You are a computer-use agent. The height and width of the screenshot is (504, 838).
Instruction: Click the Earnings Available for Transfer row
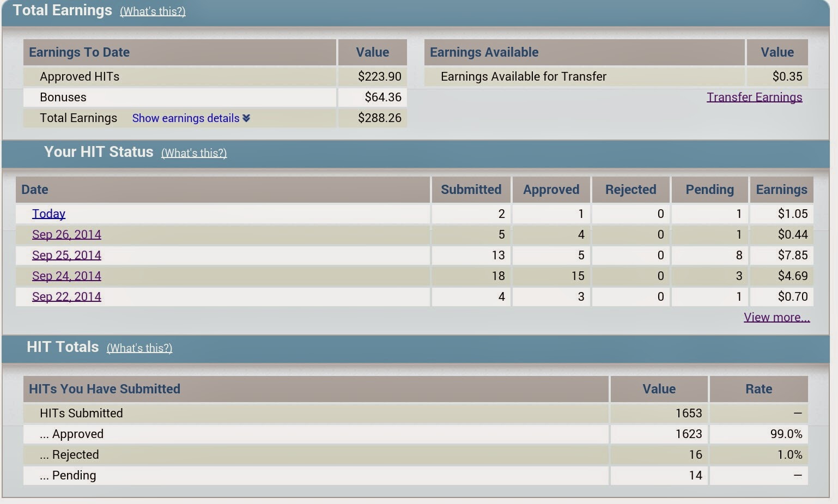point(523,76)
